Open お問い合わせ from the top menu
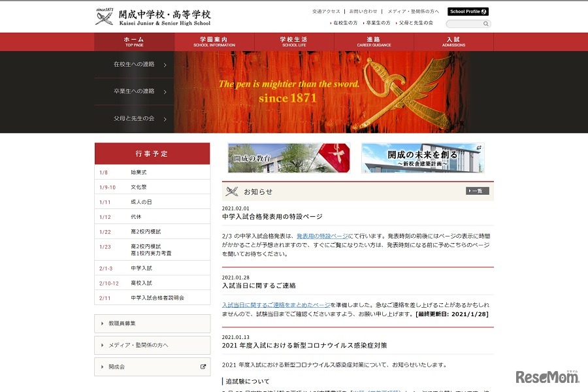 pos(363,11)
